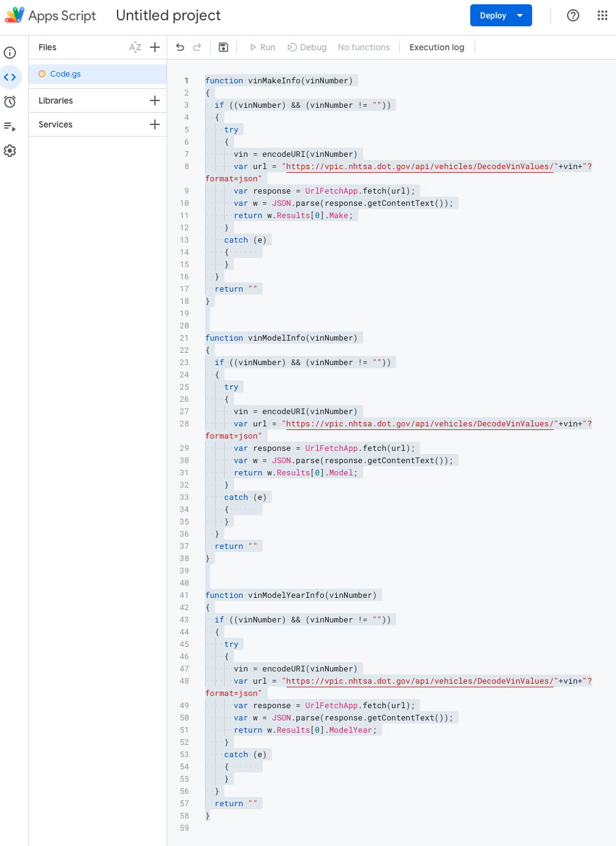The image size is (616, 846).
Task: Open the help menu
Action: pyautogui.click(x=573, y=15)
